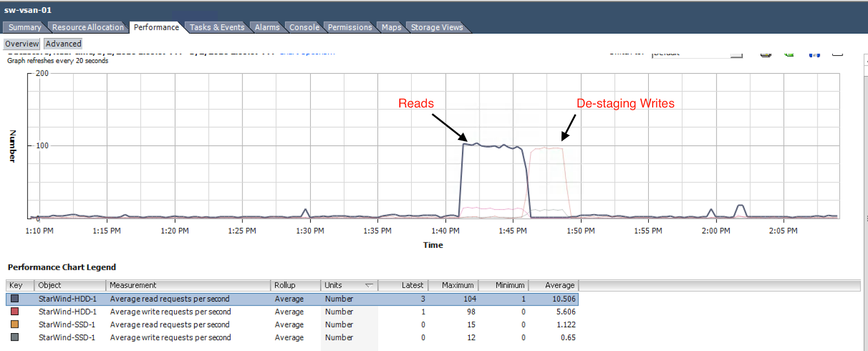The image size is (868, 351).
Task: Click the red HDD-1 write requests swatch
Action: point(15,311)
